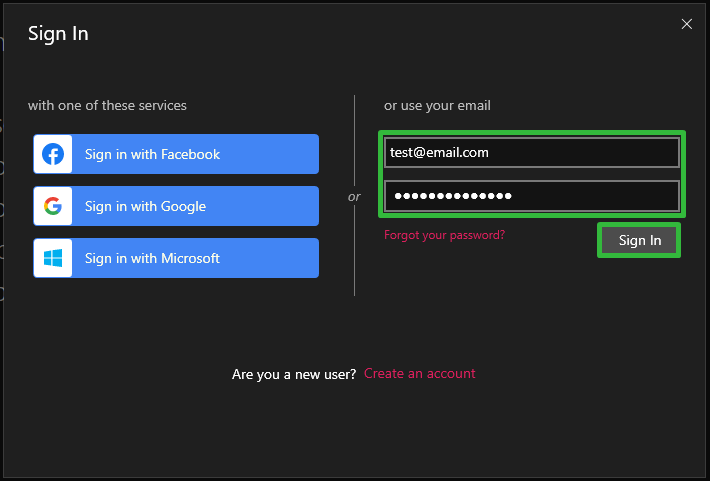Click the Sign In dialog title
This screenshot has width=710, height=481.
58,34
